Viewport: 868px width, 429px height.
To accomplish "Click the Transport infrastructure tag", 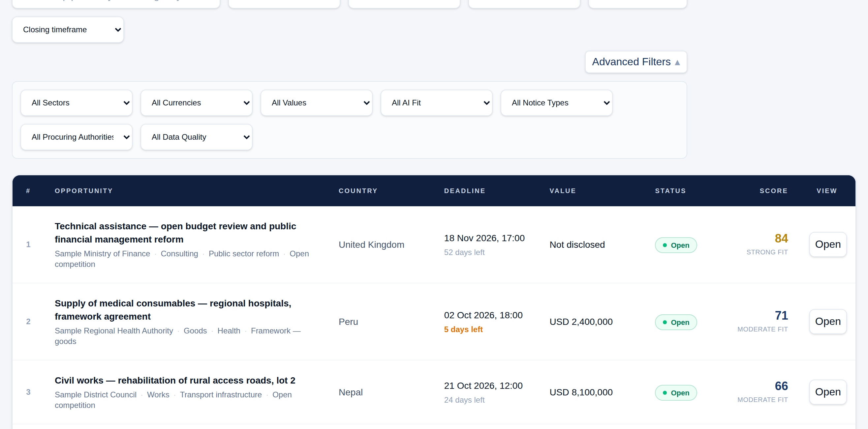I will pyautogui.click(x=220, y=395).
